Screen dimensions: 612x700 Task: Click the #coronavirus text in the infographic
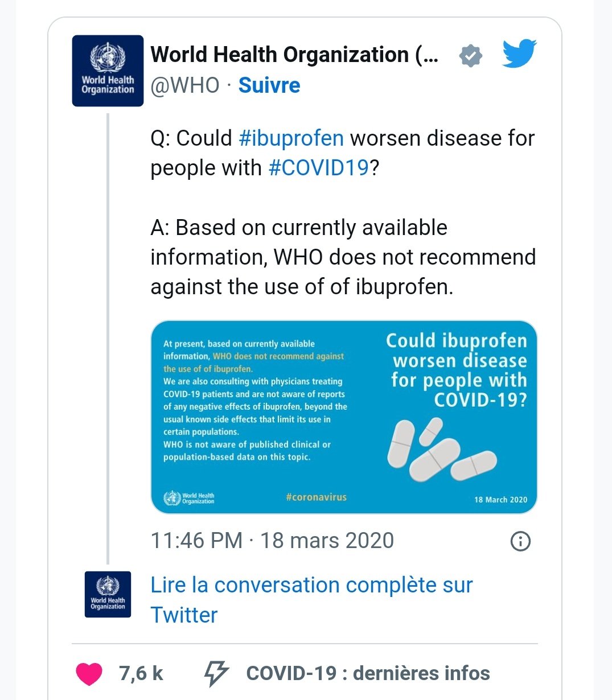tap(316, 497)
